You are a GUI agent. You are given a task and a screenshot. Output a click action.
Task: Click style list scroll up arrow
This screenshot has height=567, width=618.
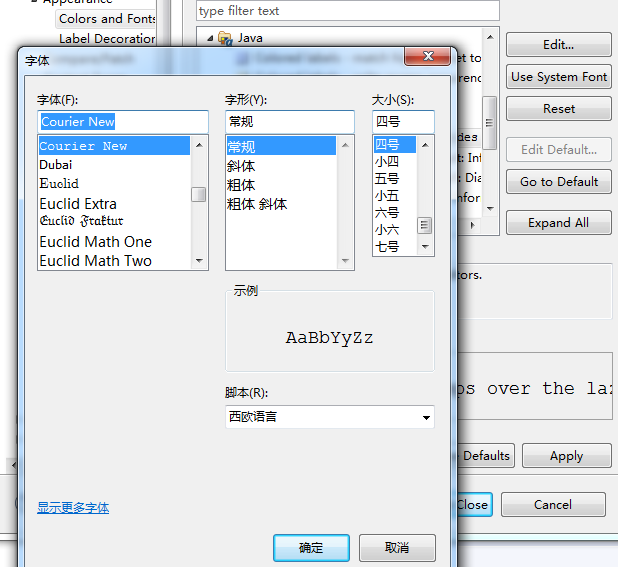(x=345, y=145)
